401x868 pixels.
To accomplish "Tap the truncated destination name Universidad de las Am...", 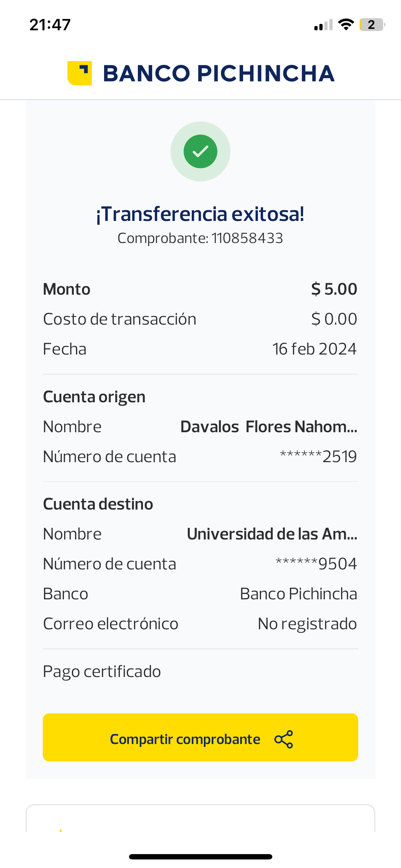I will pos(272,534).
